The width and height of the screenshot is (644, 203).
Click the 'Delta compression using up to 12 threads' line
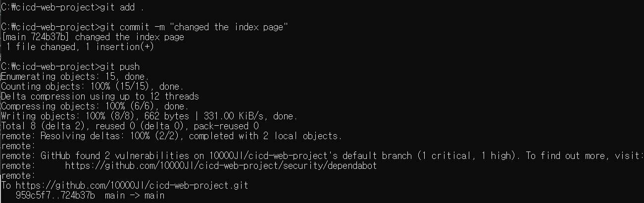coord(100,97)
